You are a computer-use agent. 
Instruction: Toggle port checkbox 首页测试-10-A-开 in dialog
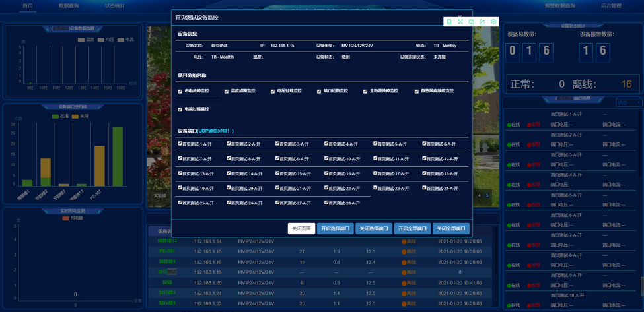(326, 158)
